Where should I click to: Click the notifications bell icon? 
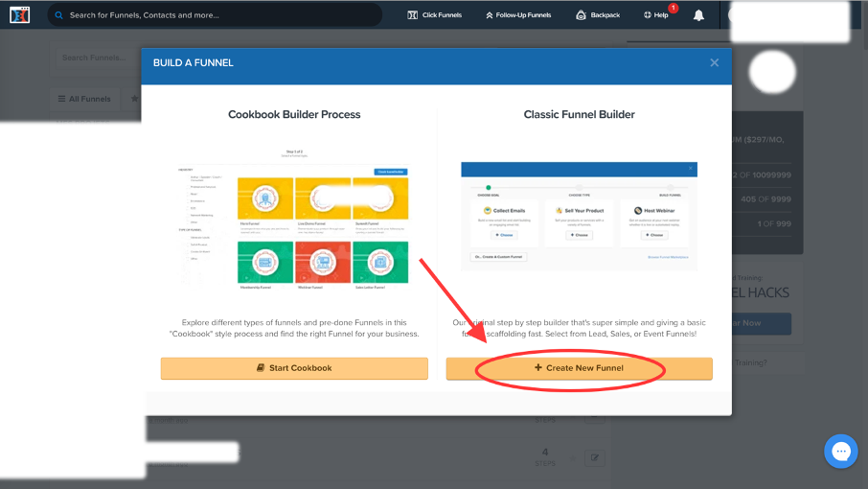click(x=698, y=15)
